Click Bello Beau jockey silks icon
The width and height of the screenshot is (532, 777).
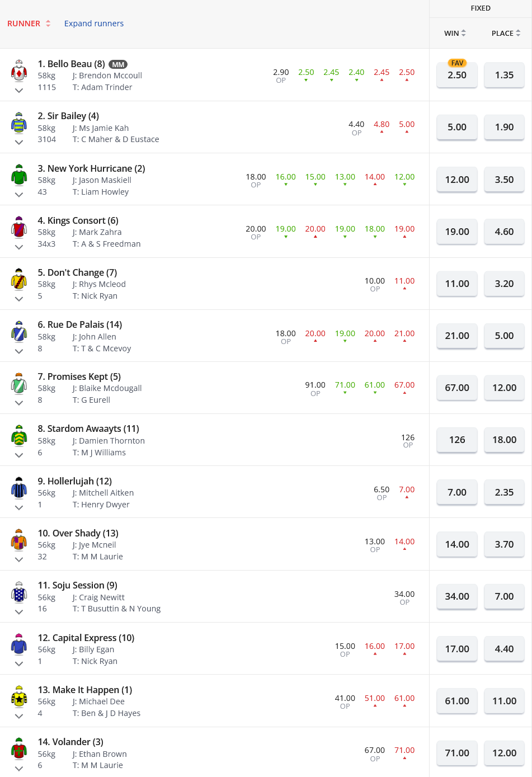point(19,70)
